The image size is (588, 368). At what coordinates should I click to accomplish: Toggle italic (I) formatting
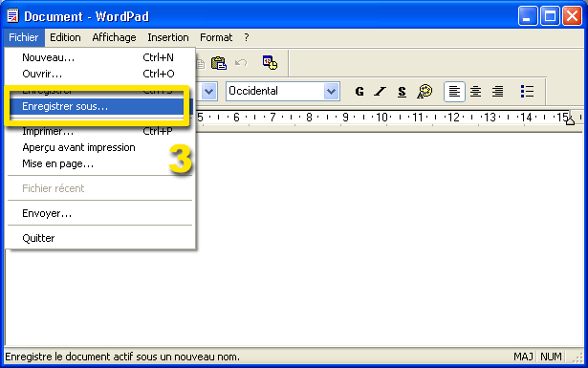[381, 91]
